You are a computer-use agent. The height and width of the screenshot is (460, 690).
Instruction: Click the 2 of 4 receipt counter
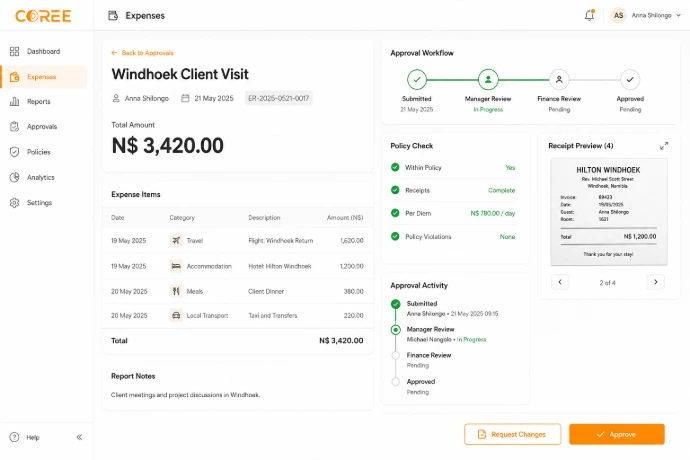608,283
